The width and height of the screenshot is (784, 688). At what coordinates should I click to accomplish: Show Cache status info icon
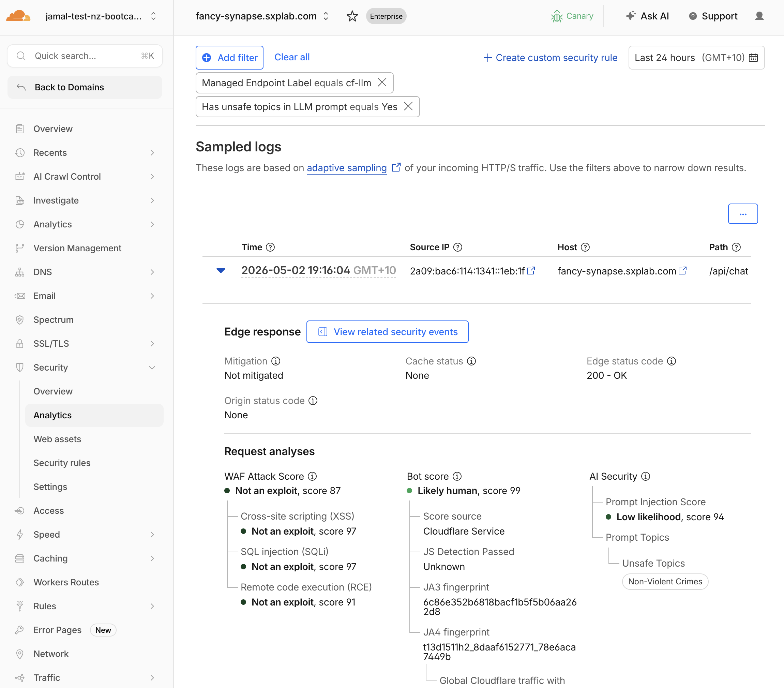tap(471, 361)
